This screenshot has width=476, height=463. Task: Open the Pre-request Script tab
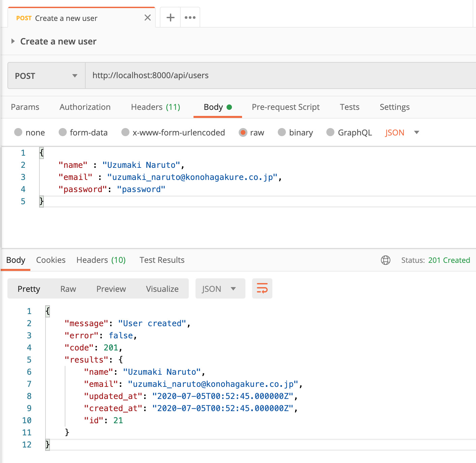[x=286, y=107]
